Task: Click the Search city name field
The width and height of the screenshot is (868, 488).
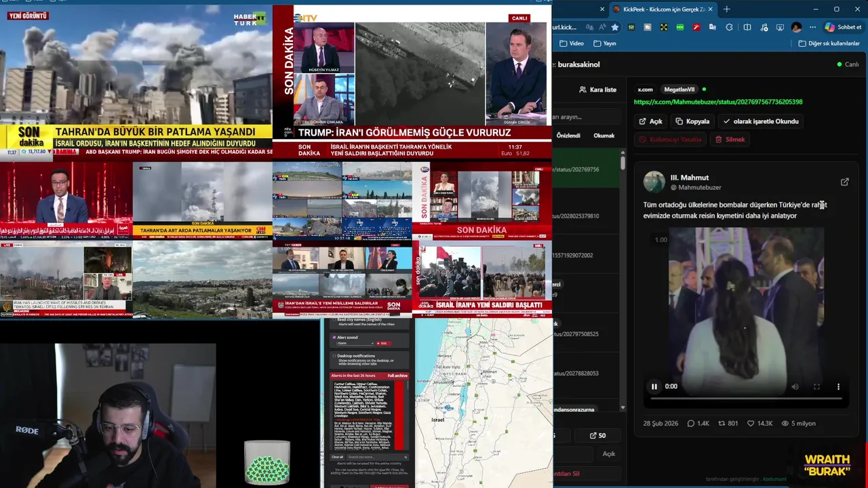Action: pos(376,457)
